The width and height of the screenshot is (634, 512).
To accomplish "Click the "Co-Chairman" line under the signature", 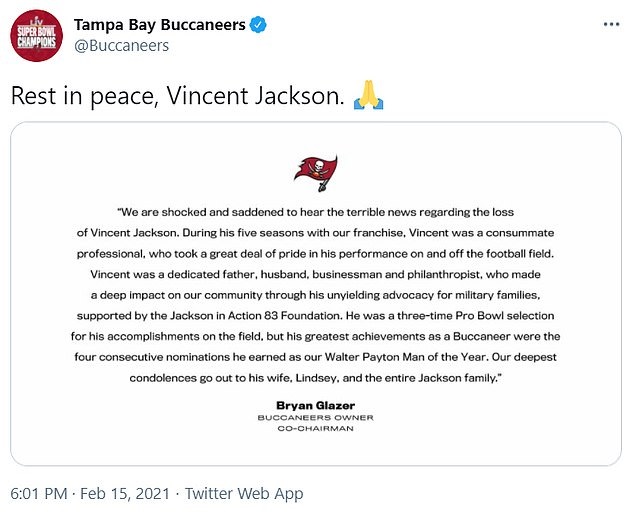I will [316, 428].
